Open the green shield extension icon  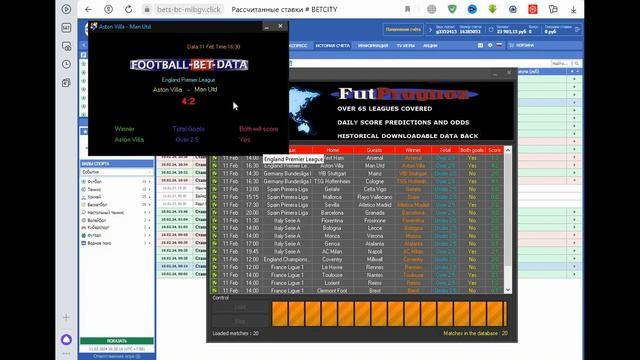tap(452, 9)
